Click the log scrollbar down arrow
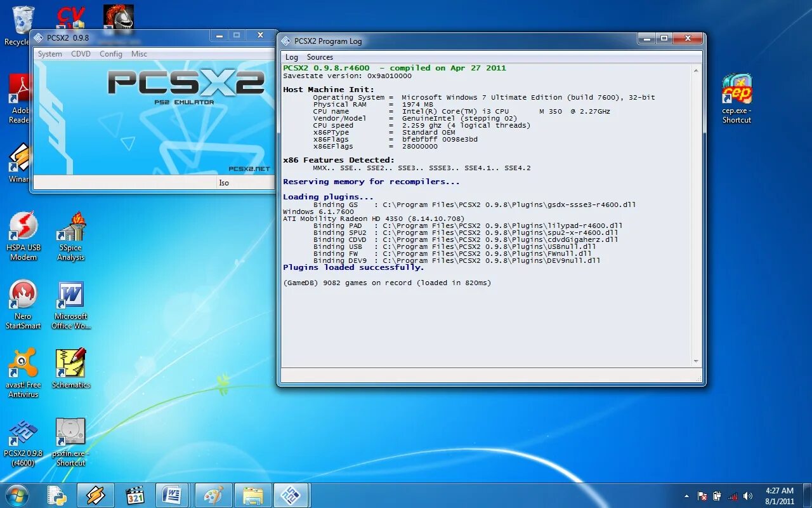Viewport: 812px width, 508px height. pyautogui.click(x=696, y=361)
